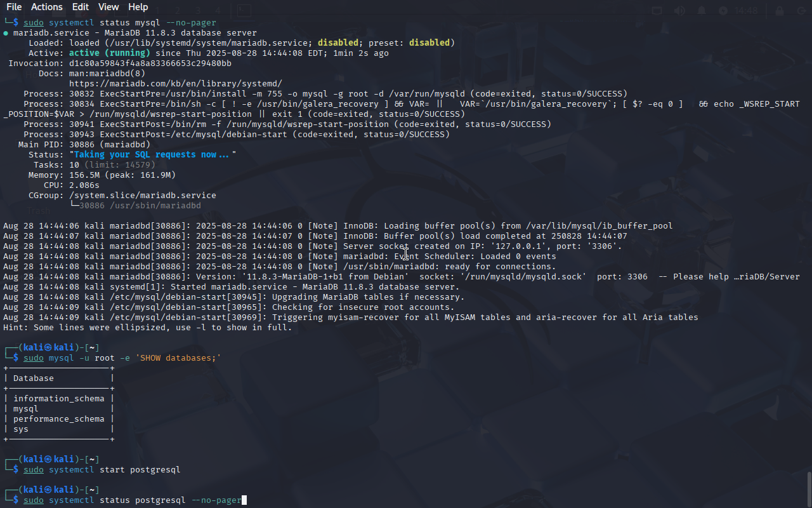Click the 'Buffer pool(s) load completed' log line
812x508 pixels.
tap(315, 236)
